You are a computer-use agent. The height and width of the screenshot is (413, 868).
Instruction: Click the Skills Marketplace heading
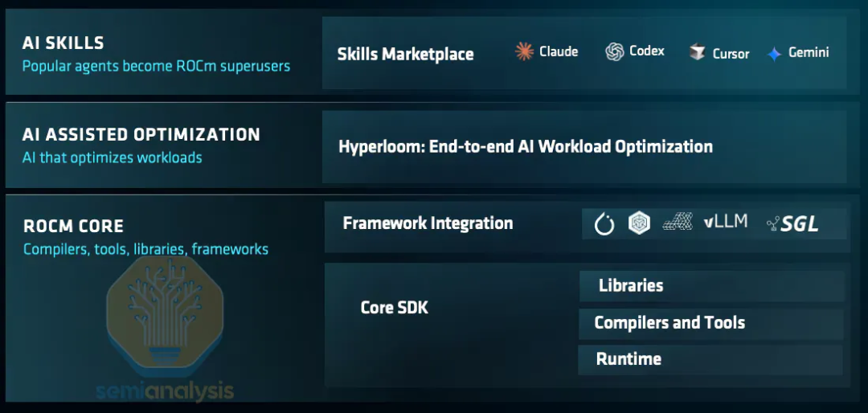click(405, 55)
